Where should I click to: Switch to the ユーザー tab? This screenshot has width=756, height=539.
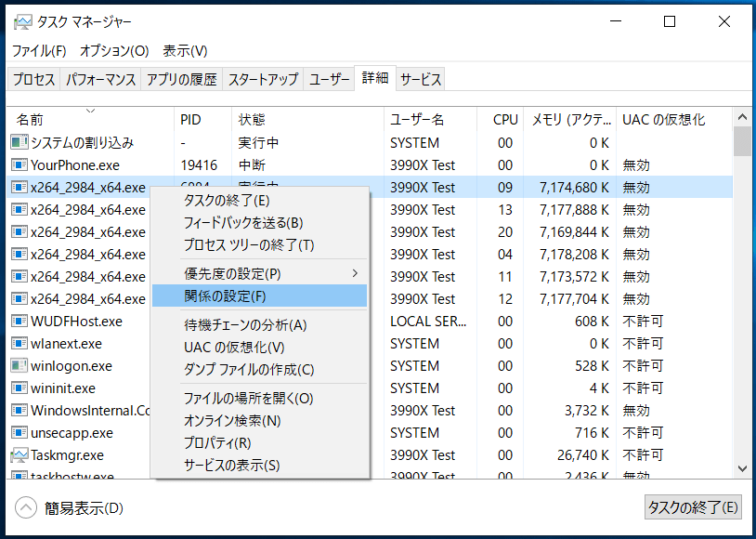[x=330, y=79]
